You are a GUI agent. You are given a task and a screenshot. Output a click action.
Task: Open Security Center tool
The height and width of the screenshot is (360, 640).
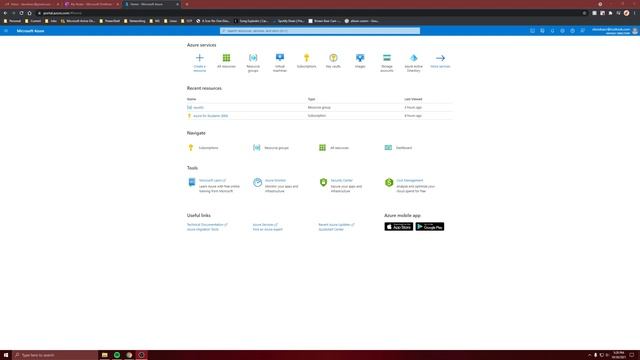[x=342, y=180]
